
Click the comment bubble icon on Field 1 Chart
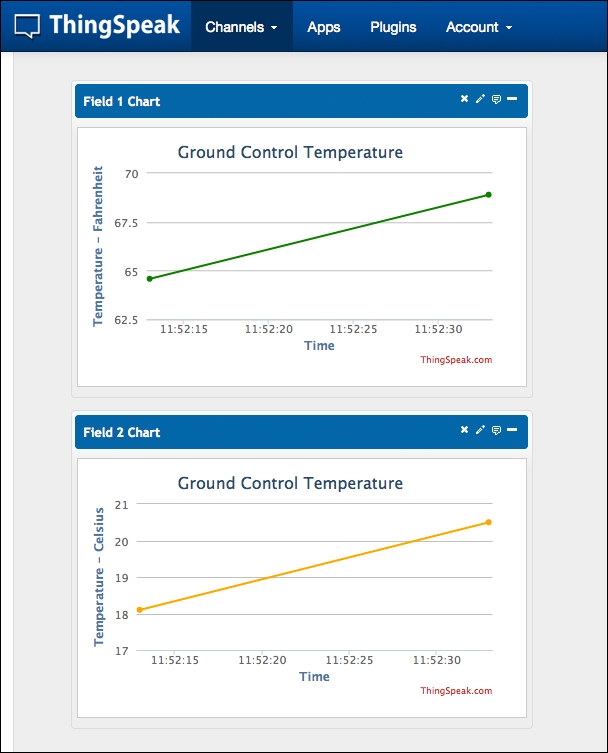496,99
